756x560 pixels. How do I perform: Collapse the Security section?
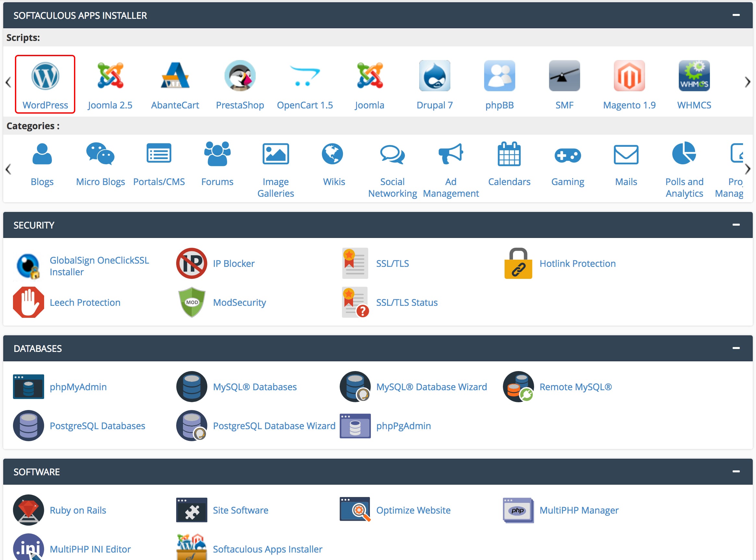click(736, 225)
